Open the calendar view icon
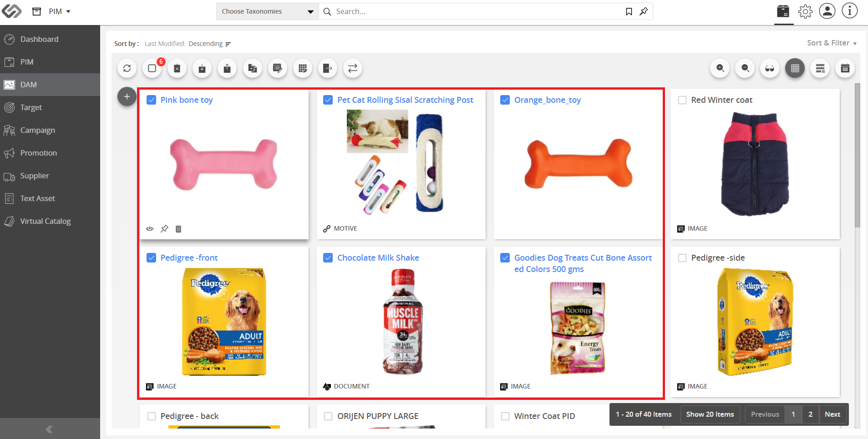 [x=845, y=68]
